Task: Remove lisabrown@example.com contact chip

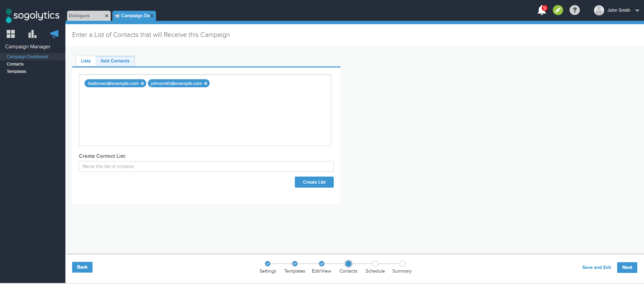Action: pos(142,84)
